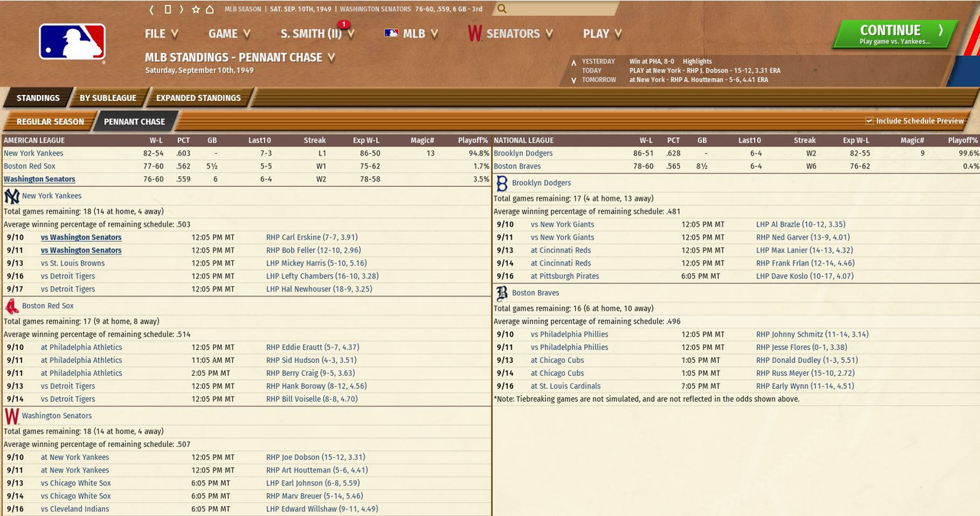
Task: Click the large MLB logo
Action: [72, 41]
